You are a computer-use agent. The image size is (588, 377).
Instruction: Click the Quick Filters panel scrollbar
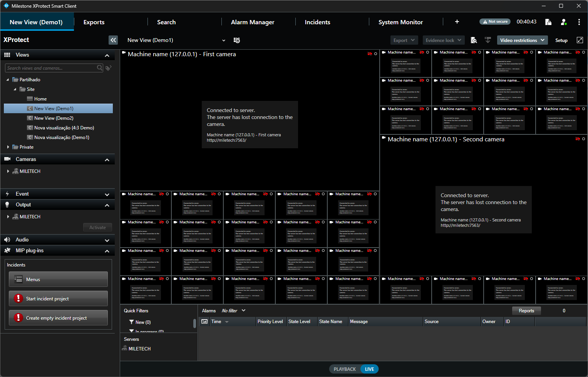click(x=194, y=323)
